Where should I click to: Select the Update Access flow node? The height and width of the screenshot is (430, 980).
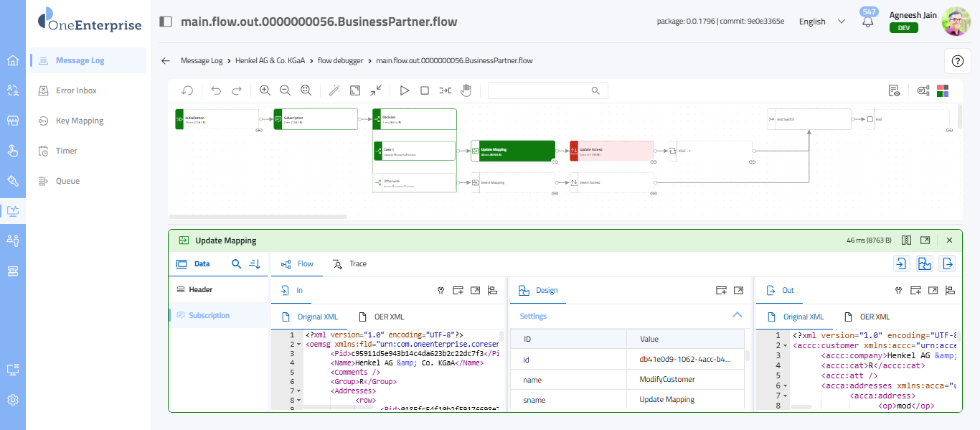tap(611, 151)
